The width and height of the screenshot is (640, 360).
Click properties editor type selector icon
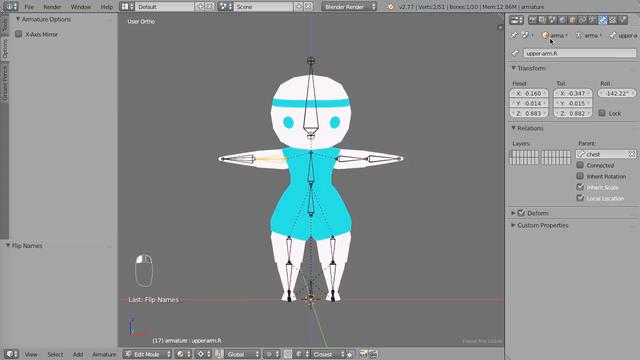[x=516, y=20]
